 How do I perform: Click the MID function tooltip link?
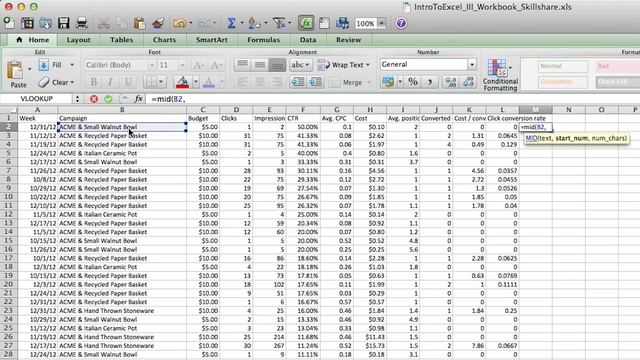[531, 138]
